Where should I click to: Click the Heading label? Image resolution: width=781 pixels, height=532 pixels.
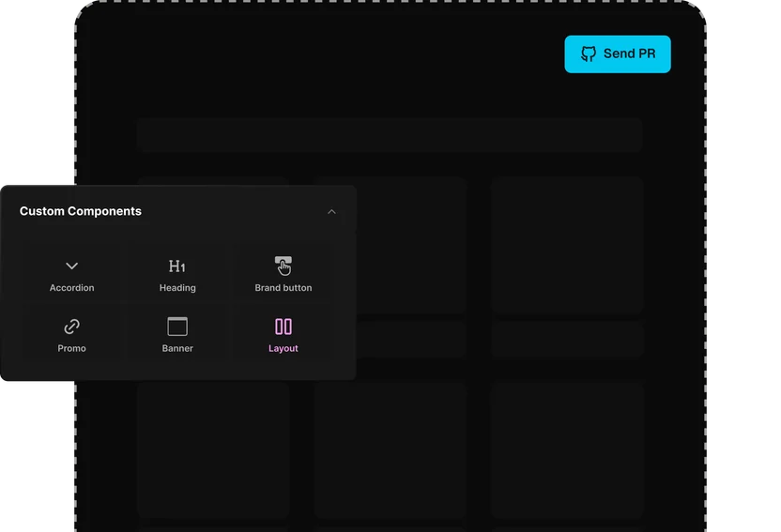[177, 288]
